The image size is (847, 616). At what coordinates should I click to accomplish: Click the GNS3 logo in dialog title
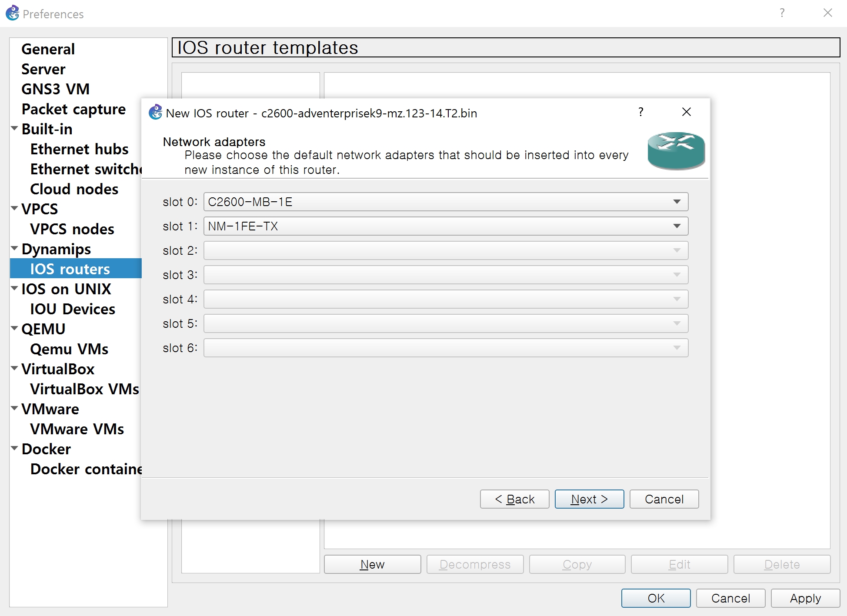(x=155, y=113)
